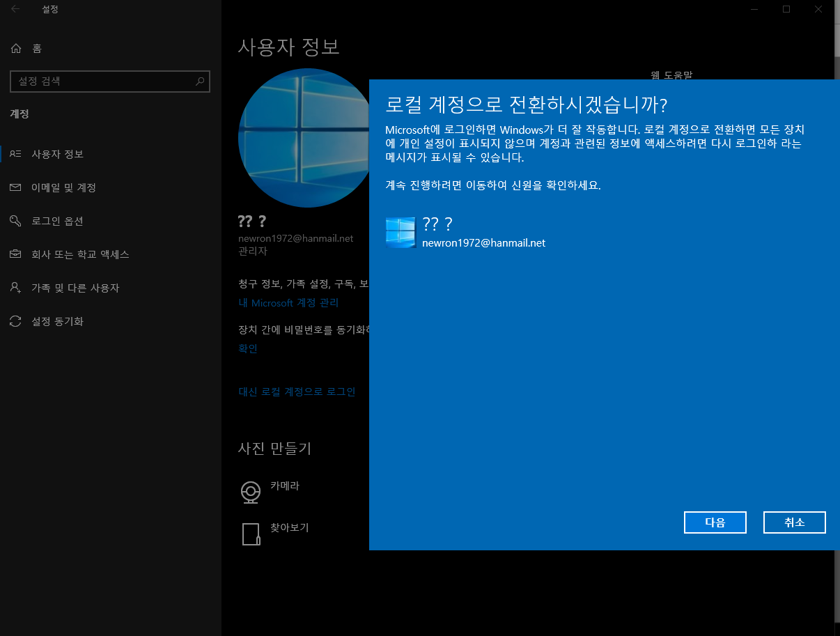This screenshot has width=840, height=636.
Task: Click the sync icon for 설정 동기화
Action: [16, 321]
